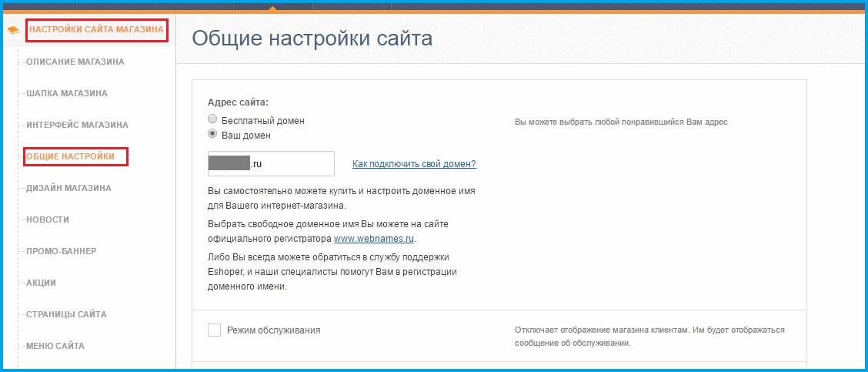868x372 pixels.
Task: Open ДИЗАЙН МАГАЗИНА section
Action: click(68, 188)
